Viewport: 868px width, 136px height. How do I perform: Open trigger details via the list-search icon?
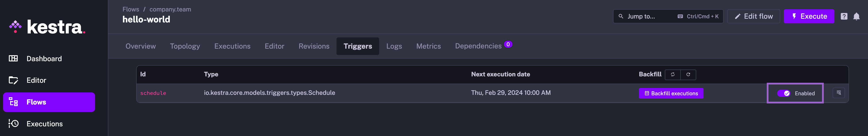coord(838,93)
